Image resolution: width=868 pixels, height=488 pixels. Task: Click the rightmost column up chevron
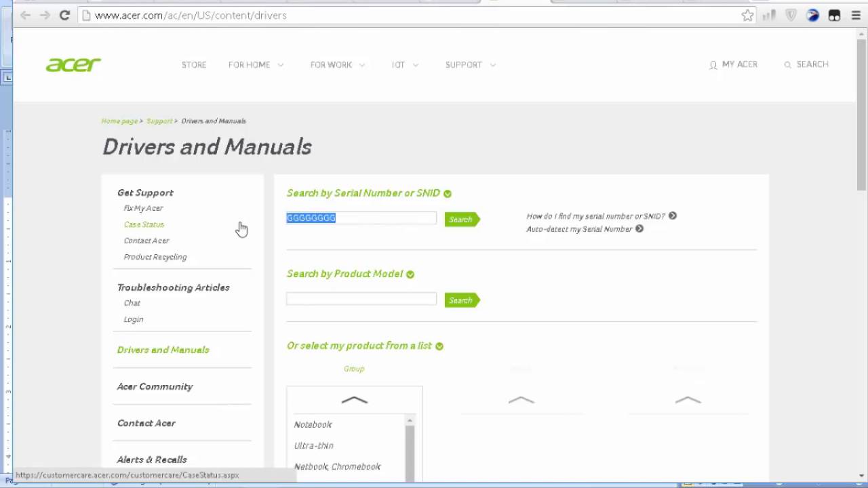[688, 401]
